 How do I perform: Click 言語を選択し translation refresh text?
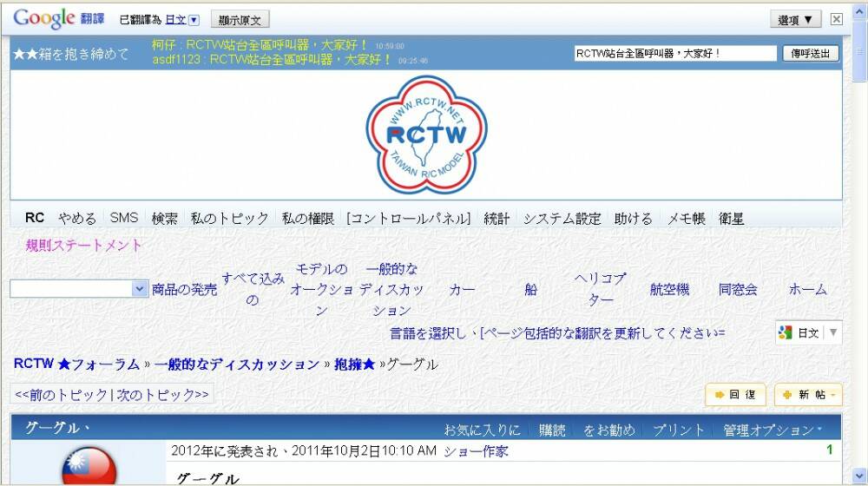pyautogui.click(x=557, y=333)
